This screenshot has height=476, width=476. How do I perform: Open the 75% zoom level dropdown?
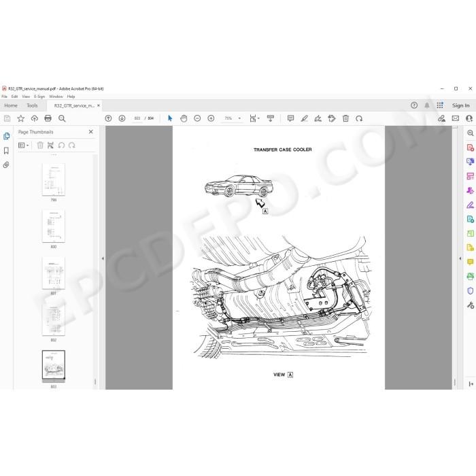(x=233, y=118)
